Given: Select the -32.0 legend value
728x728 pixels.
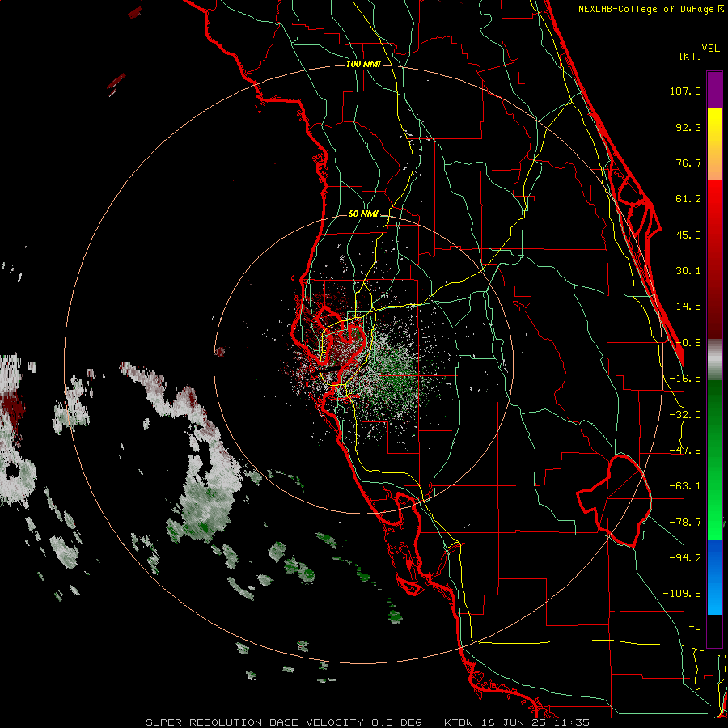Looking at the screenshot, I should 685,415.
